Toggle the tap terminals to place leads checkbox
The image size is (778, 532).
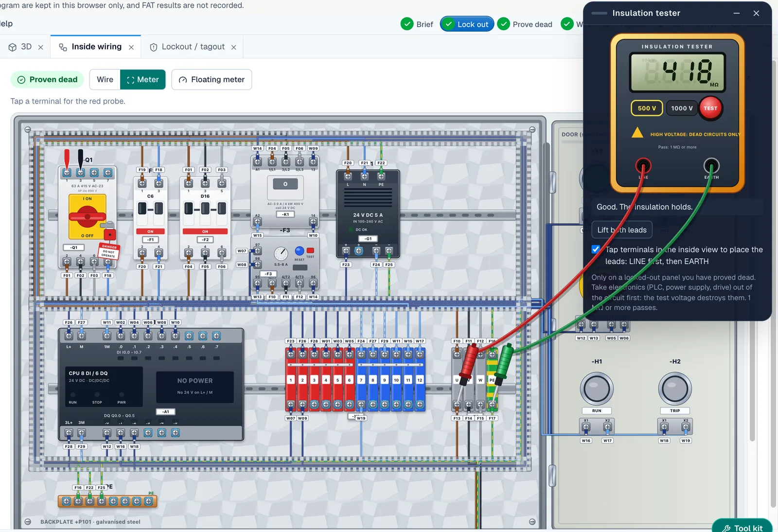(596, 249)
